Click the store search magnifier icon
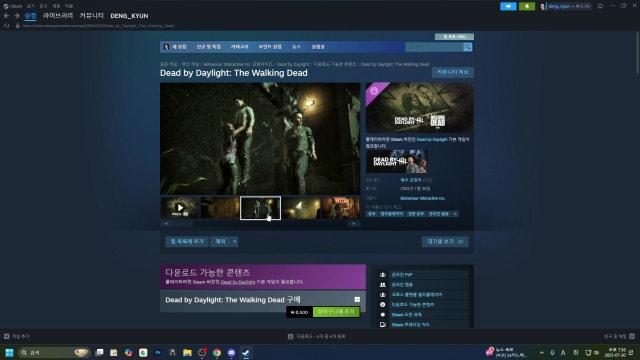 pos(468,47)
